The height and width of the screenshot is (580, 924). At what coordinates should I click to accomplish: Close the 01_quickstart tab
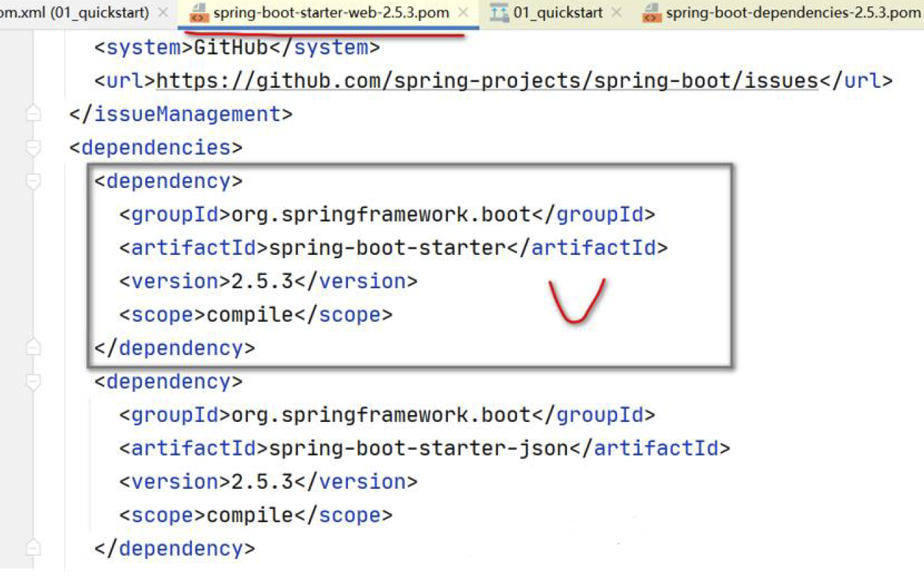[x=616, y=13]
